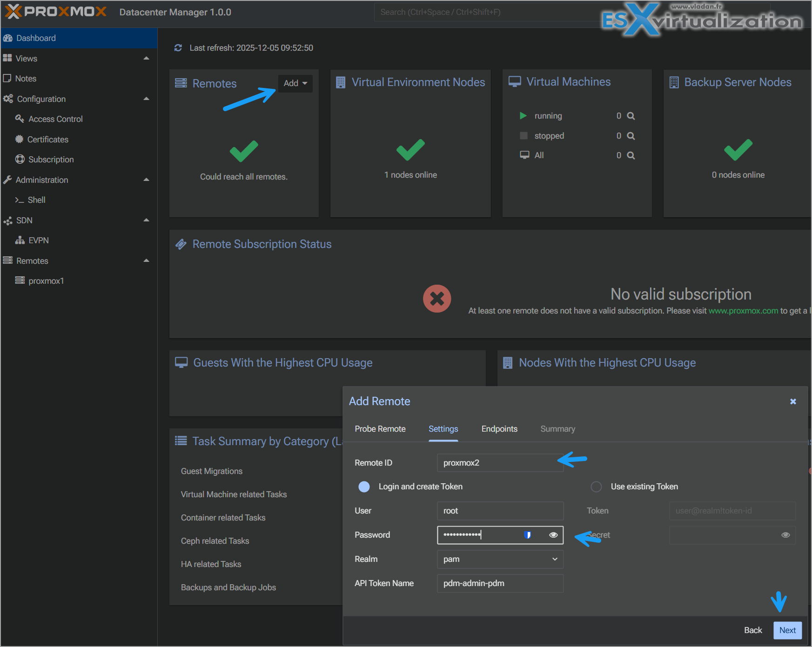
Task: Open the Remotes Add dropdown button
Action: [x=295, y=83]
